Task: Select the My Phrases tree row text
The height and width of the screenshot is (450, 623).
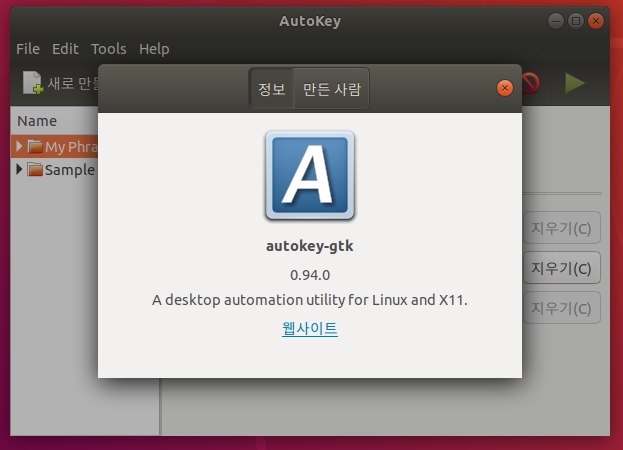Action: pos(71,147)
